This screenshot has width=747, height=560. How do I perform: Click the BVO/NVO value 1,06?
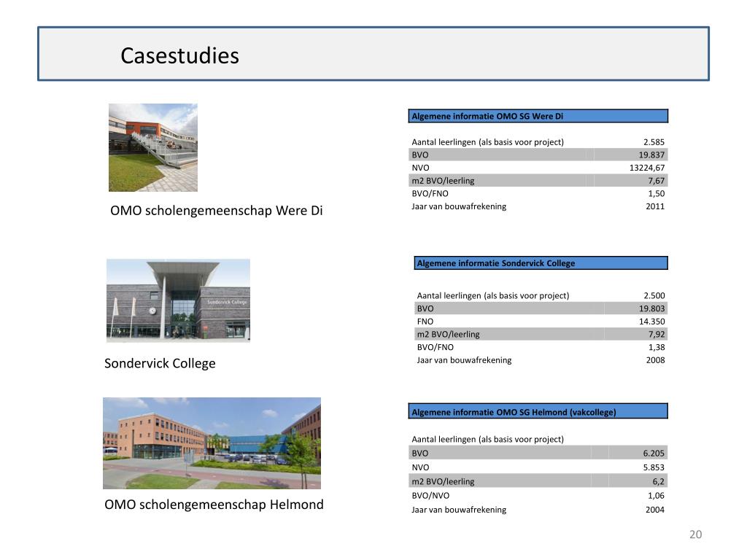point(656,496)
